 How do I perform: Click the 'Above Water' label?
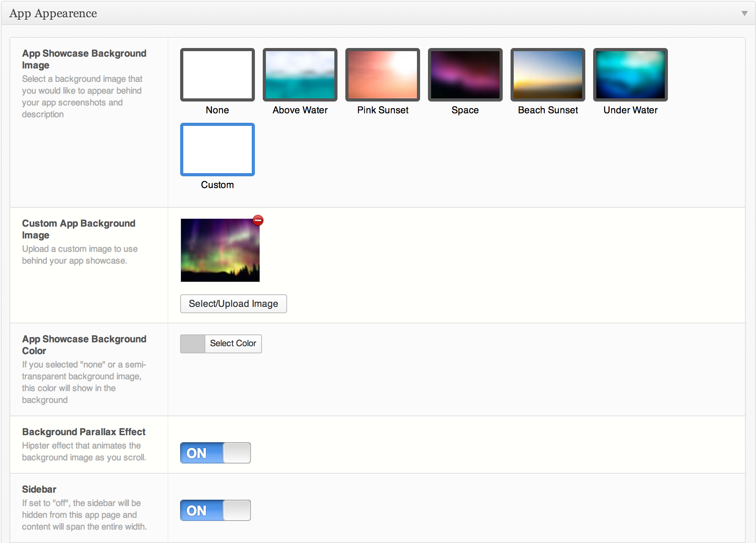tap(300, 110)
